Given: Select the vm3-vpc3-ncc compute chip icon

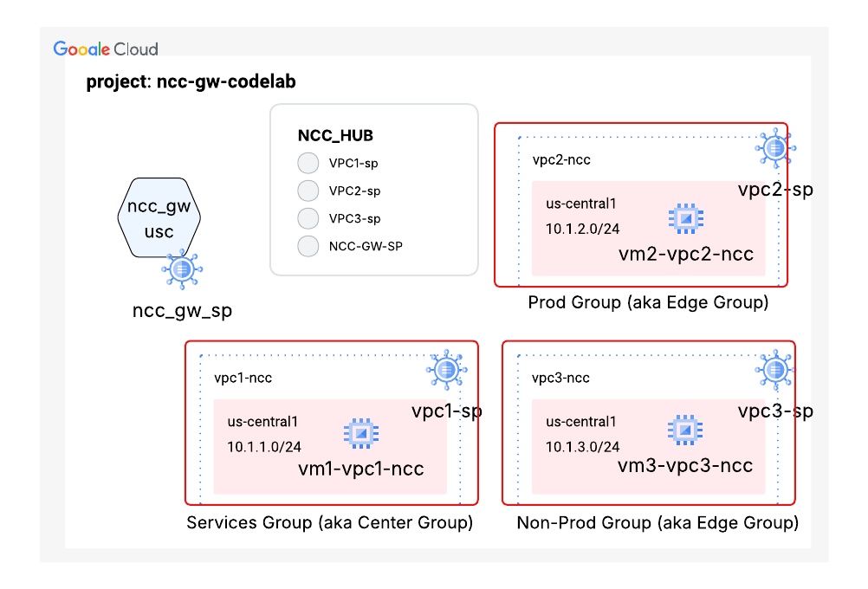Looking at the screenshot, I should pos(685,430).
